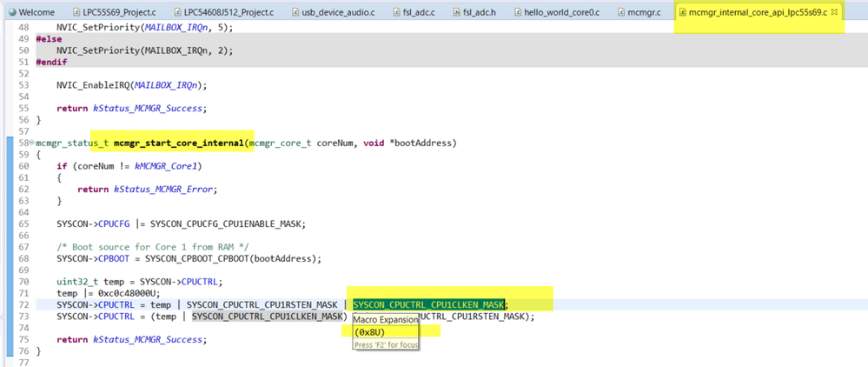Click the function name mcmgr_start_core_internal
The width and height of the screenshot is (868, 367).
pyautogui.click(x=178, y=143)
